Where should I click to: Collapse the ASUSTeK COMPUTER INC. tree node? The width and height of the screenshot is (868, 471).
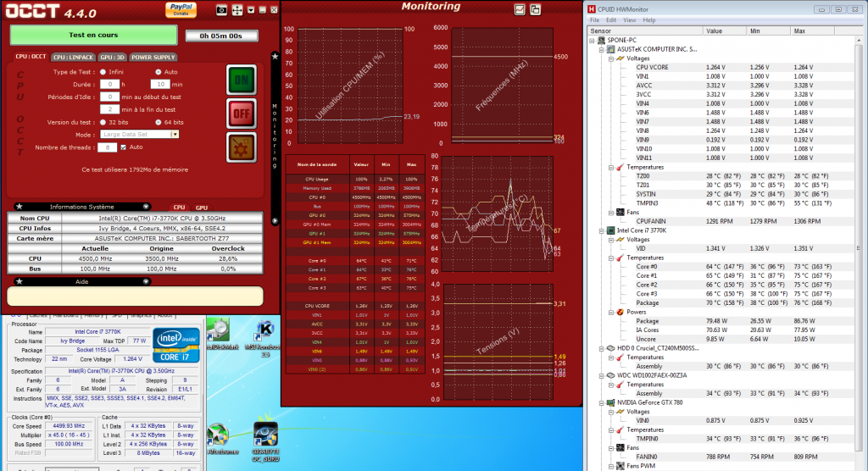601,49
